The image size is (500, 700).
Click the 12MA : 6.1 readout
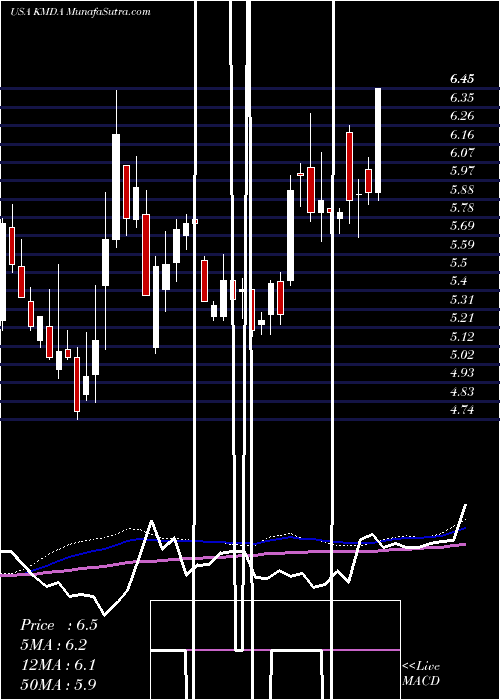coord(57,665)
